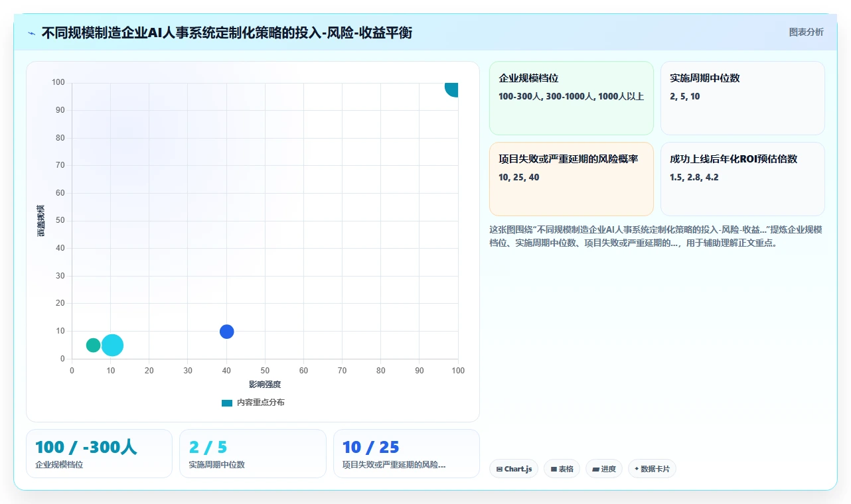This screenshot has width=851, height=504.
Task: Click the 图表分析 label in header
Action: pos(806,32)
